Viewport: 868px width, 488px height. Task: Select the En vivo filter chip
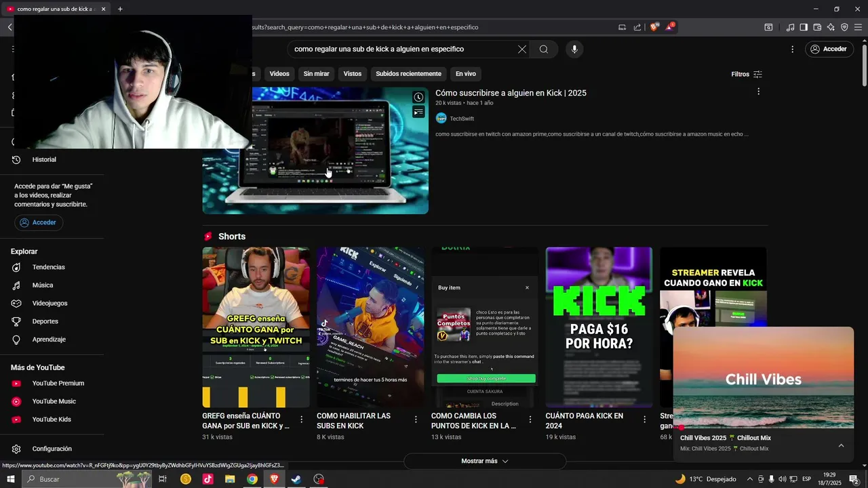click(x=466, y=74)
